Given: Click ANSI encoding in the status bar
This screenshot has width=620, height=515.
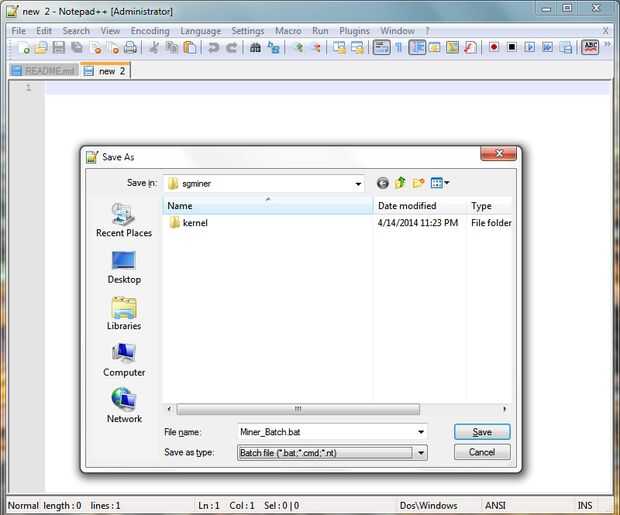Looking at the screenshot, I should point(495,506).
